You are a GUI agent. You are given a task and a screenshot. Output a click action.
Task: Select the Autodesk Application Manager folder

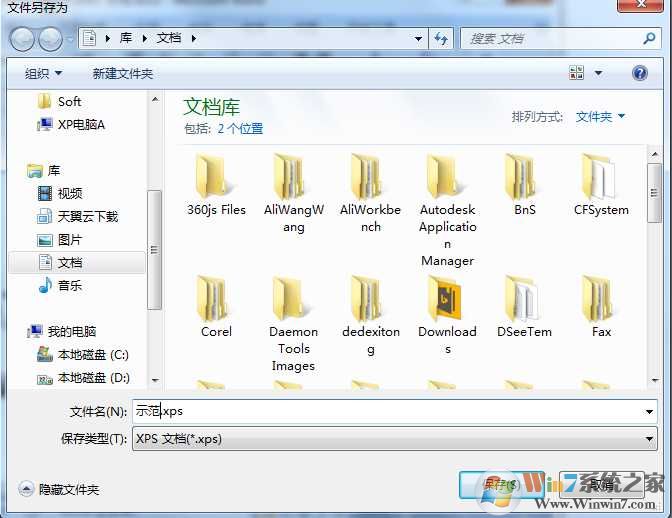[447, 210]
